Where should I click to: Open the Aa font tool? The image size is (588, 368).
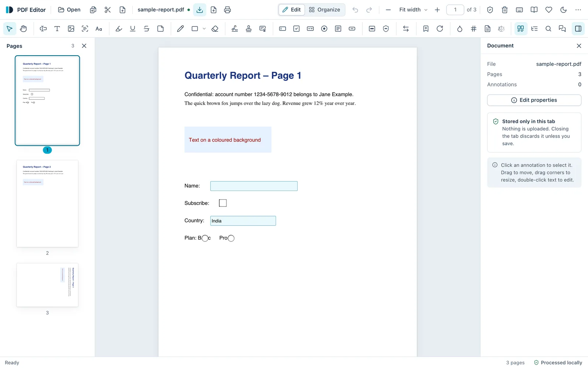[x=99, y=29]
